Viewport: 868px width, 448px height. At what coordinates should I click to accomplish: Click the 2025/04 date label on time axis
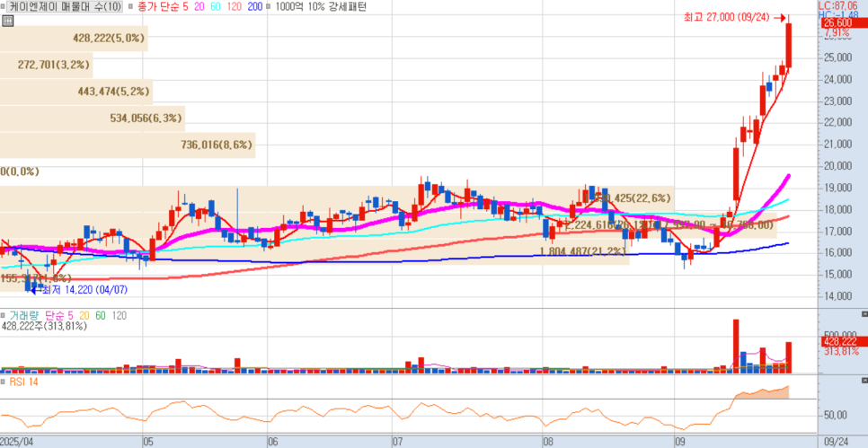click(x=16, y=442)
